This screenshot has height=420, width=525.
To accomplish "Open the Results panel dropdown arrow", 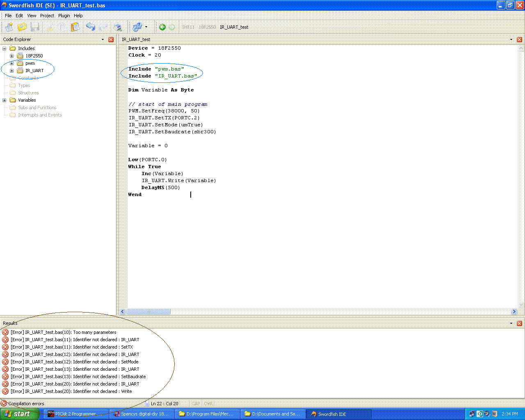I will 511,323.
